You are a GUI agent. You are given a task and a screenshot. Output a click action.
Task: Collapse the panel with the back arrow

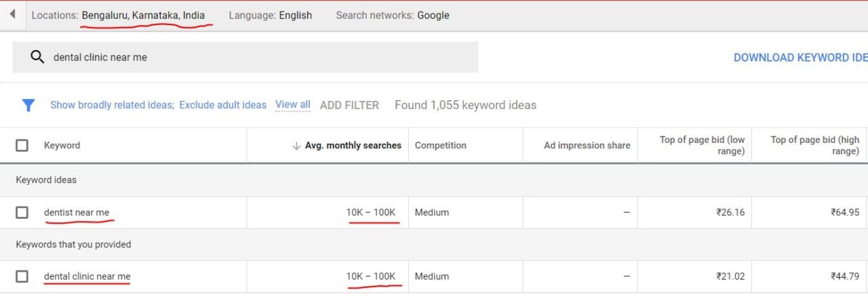pyautogui.click(x=12, y=14)
